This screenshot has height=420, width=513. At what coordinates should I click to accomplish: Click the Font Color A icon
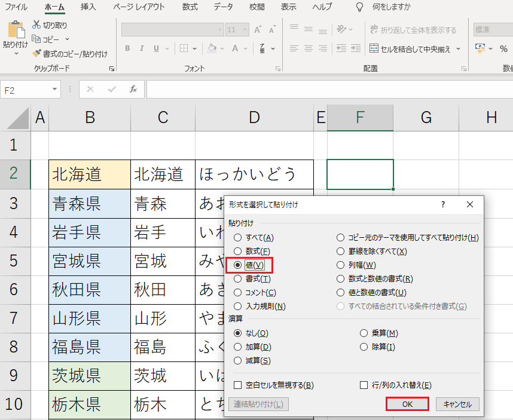tap(235, 48)
